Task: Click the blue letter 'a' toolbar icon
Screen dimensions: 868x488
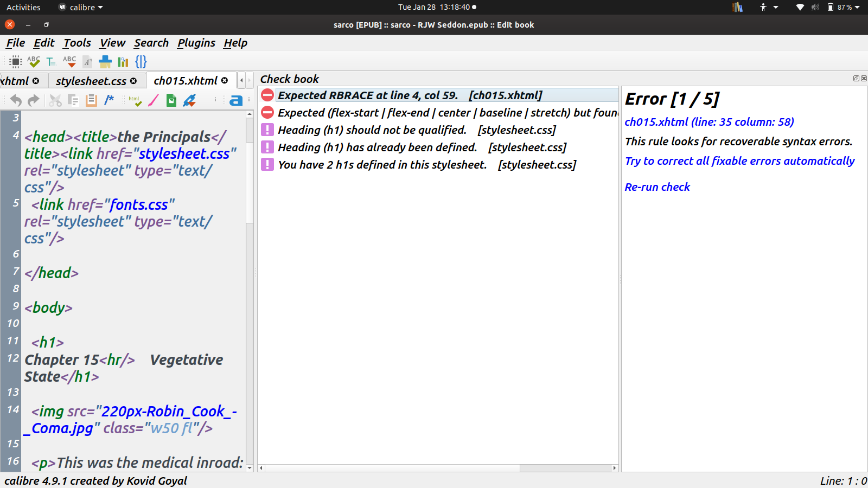Action: [236, 100]
